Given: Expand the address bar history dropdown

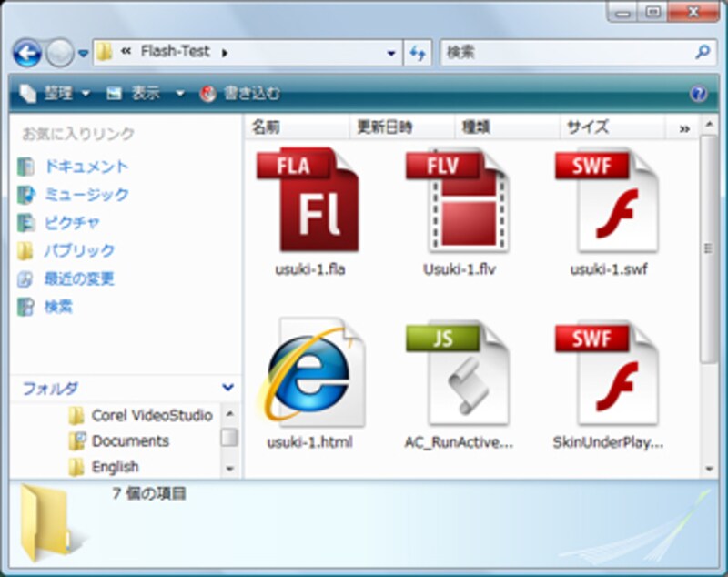Looking at the screenshot, I should [x=391, y=53].
